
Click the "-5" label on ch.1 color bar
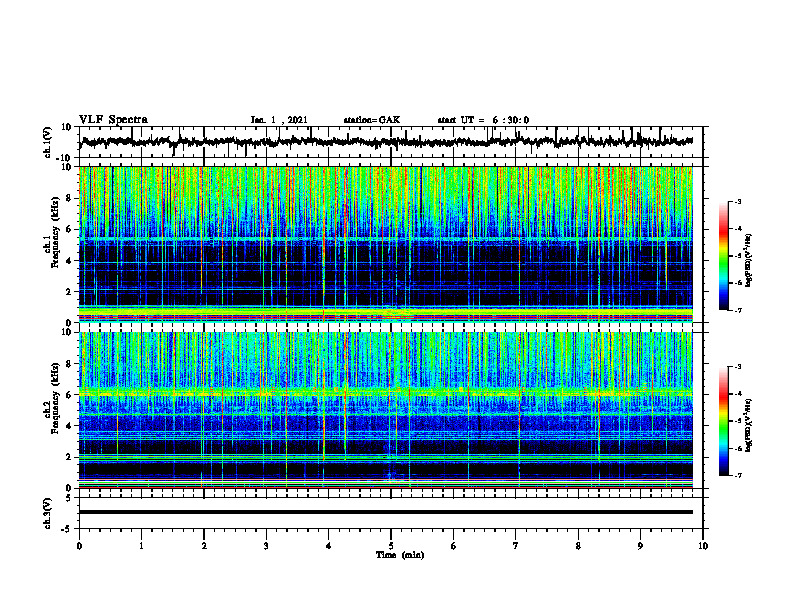737,256
